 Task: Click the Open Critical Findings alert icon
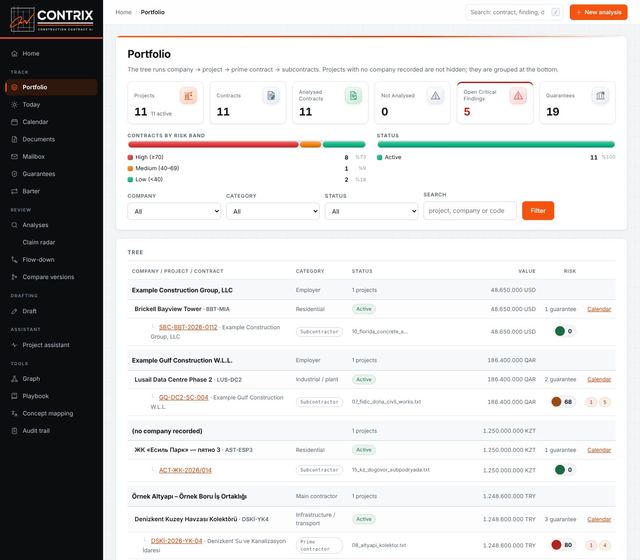click(x=518, y=96)
